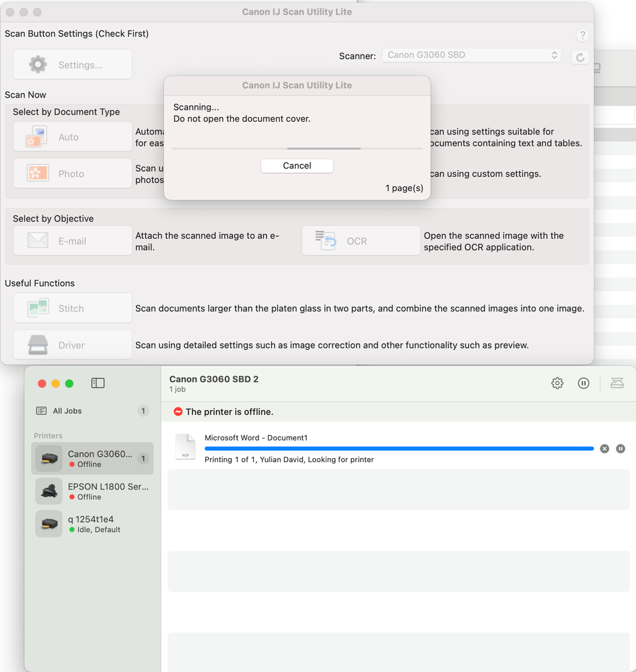The height and width of the screenshot is (672, 636).
Task: Select the Stitch scanning function
Action: click(72, 308)
